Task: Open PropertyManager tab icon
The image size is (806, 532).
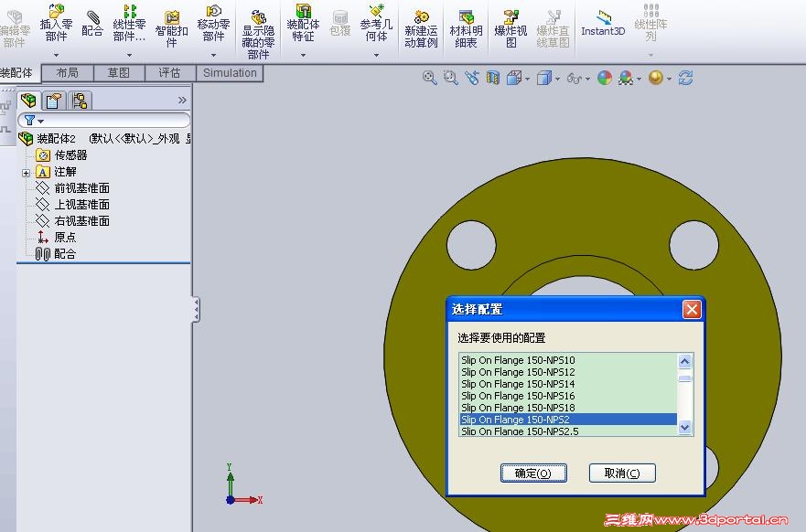Action: tap(53, 101)
